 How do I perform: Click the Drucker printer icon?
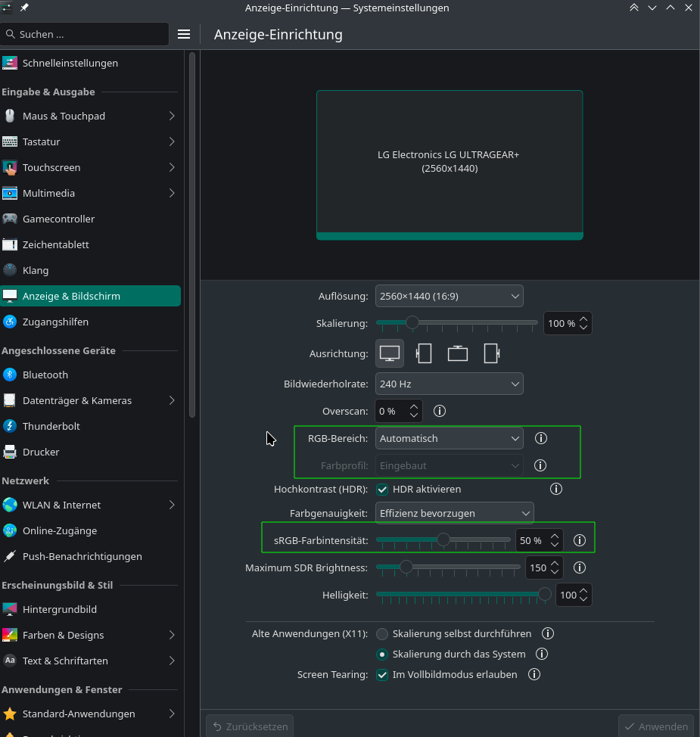coord(9,452)
